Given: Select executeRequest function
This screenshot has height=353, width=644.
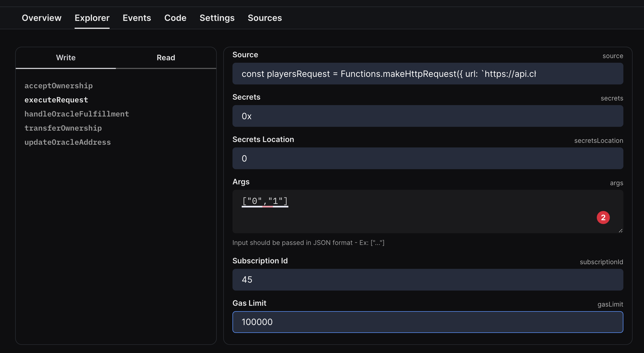Looking at the screenshot, I should click(x=56, y=100).
